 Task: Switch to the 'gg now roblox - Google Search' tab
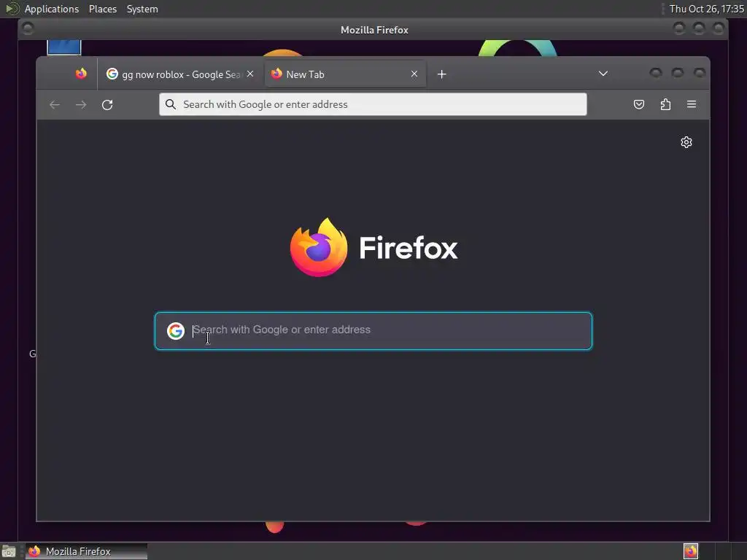point(180,74)
